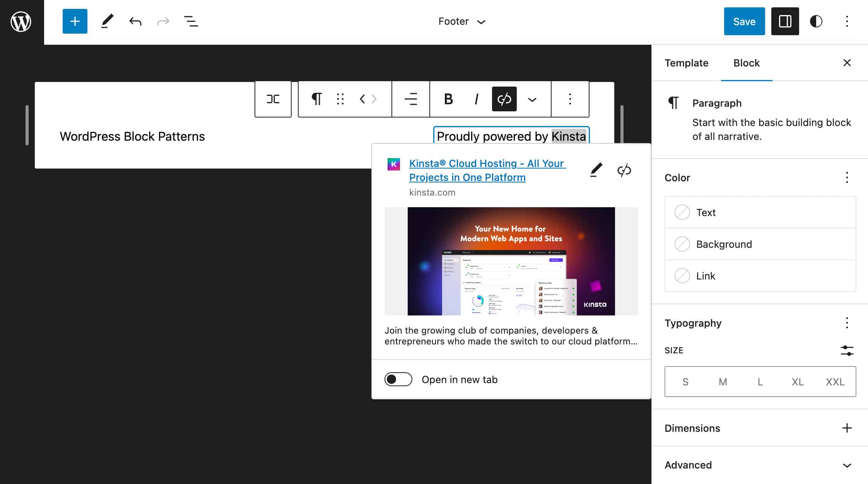Click the more options three-dot icon

(x=569, y=99)
